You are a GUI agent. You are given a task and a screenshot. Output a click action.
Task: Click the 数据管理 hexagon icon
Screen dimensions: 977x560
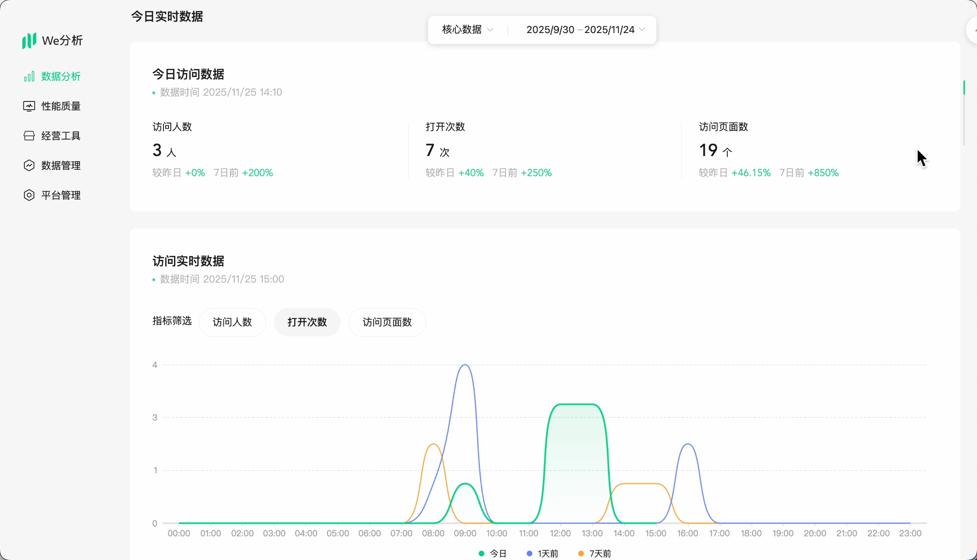click(29, 165)
